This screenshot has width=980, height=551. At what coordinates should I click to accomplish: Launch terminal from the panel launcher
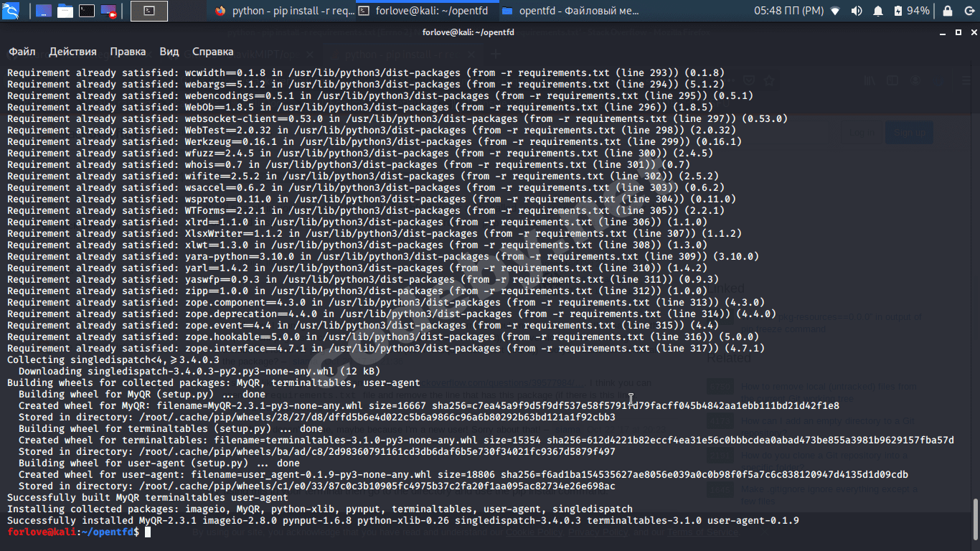pyautogui.click(x=87, y=11)
